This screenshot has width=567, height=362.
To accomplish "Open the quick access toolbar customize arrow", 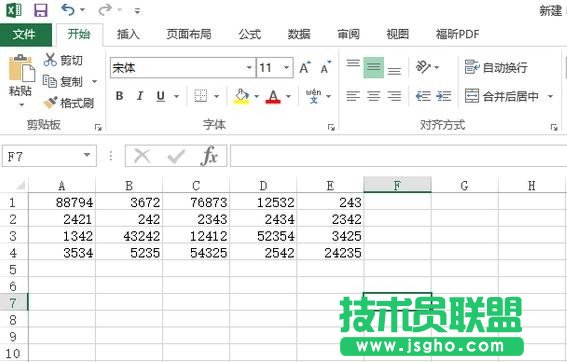I will pyautogui.click(x=137, y=11).
